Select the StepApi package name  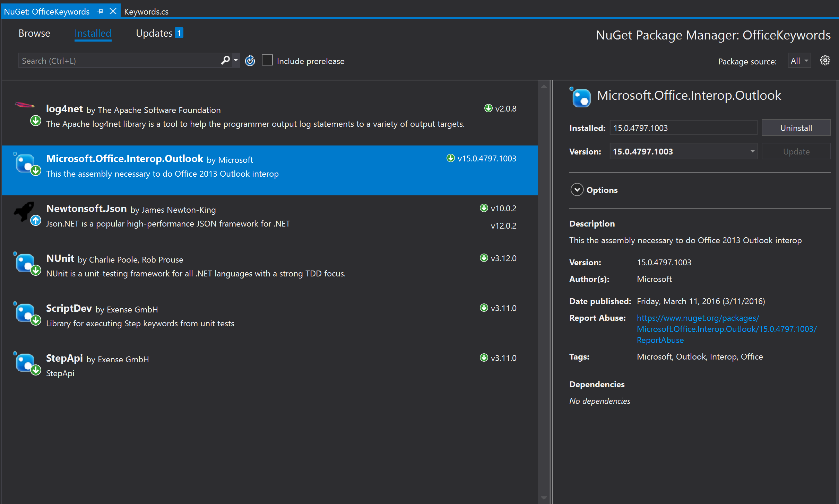pyautogui.click(x=64, y=358)
